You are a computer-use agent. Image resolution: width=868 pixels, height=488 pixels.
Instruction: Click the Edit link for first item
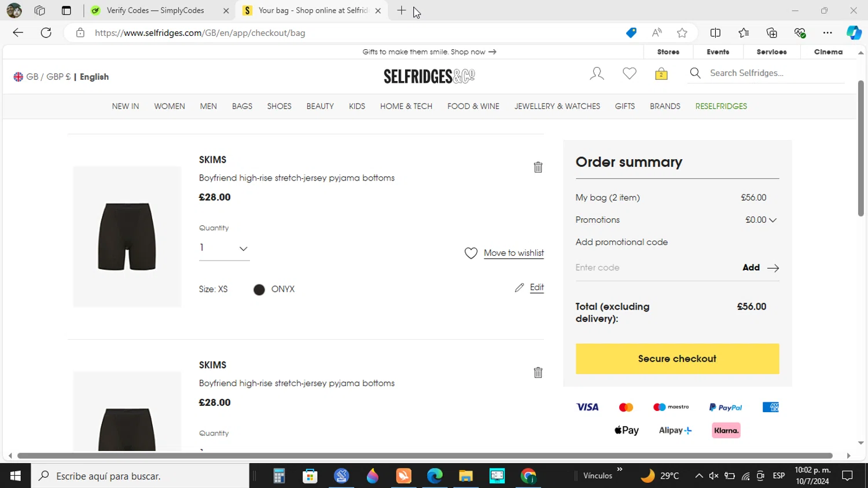pos(537,288)
